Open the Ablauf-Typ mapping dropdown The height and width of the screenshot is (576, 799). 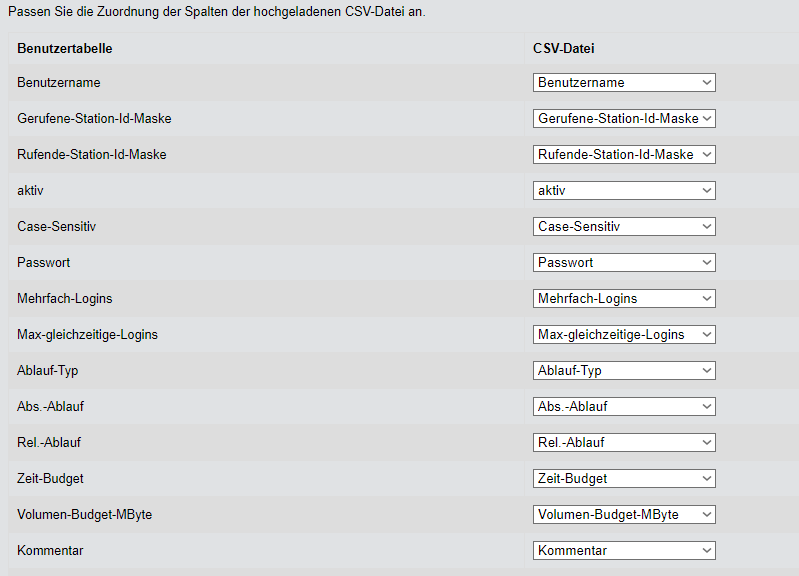[624, 371]
